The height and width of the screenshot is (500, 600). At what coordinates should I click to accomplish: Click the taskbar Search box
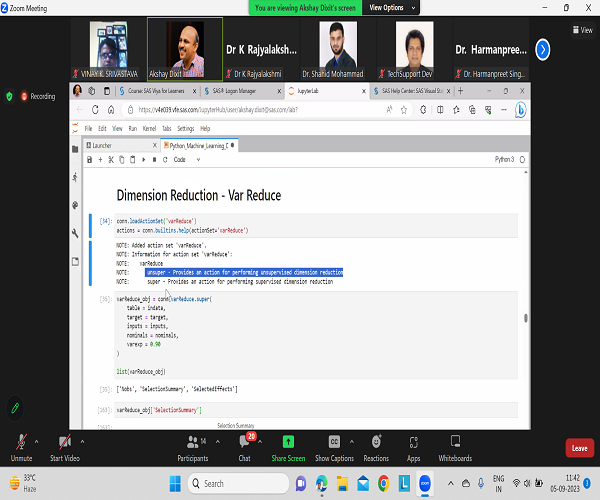[238, 484]
